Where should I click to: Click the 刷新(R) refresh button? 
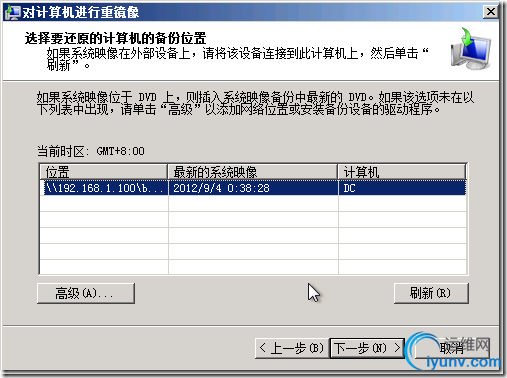tap(431, 293)
